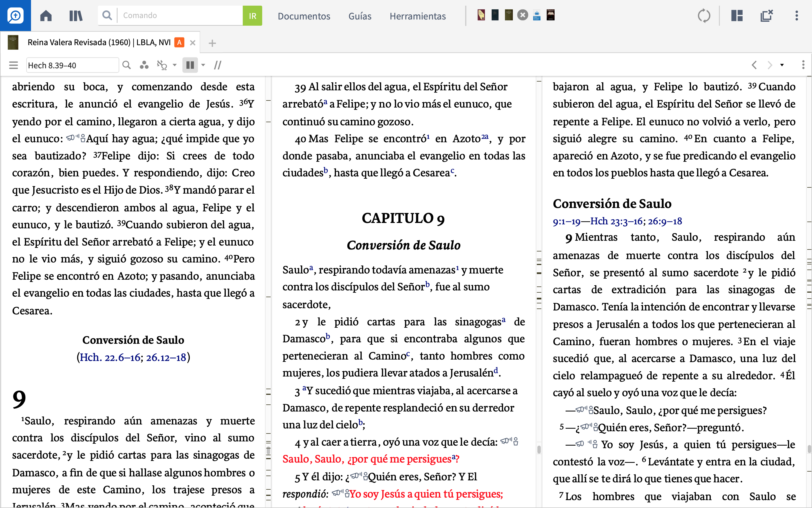Open the first maroon book shortcut
Screen dimensions: 812x508
click(481, 15)
